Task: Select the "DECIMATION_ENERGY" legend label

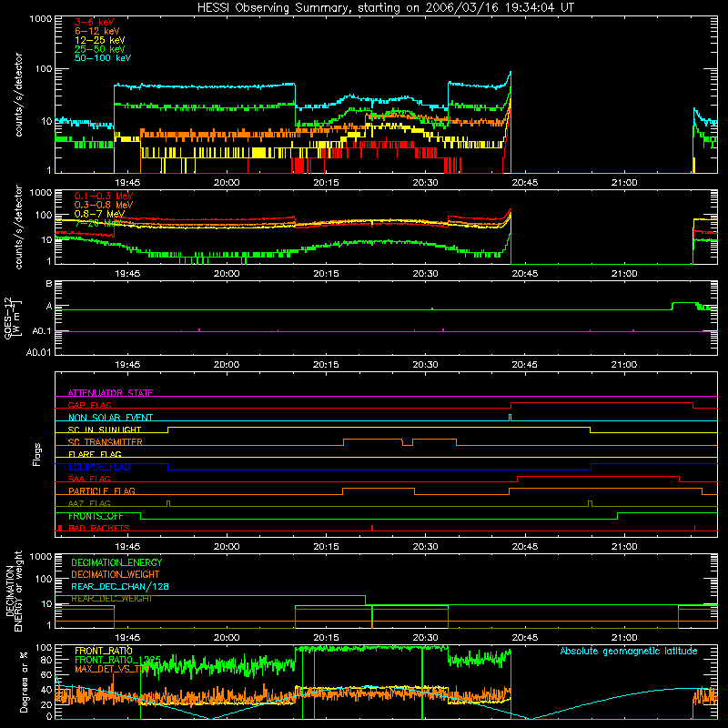Action: pyautogui.click(x=116, y=562)
